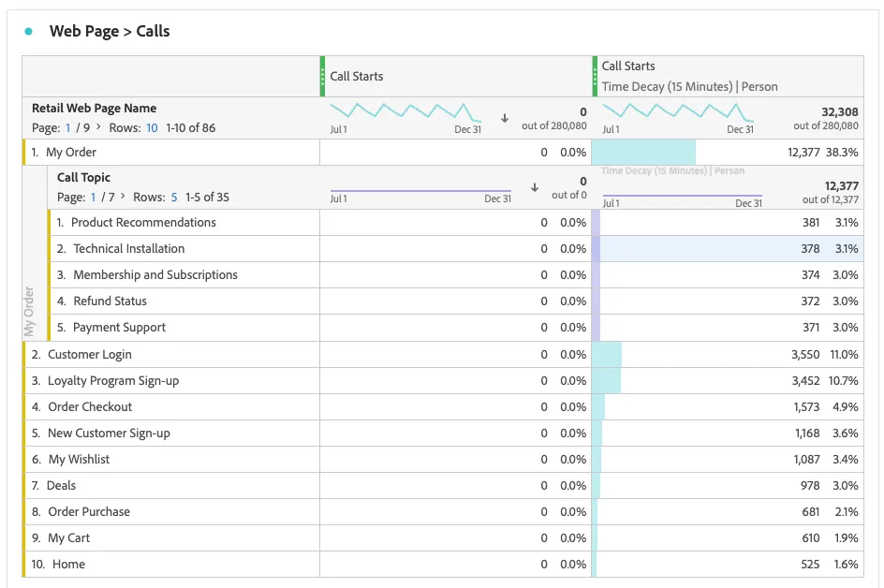
Task: Go to next page of Call Topic breakdown
Action: pos(123,197)
